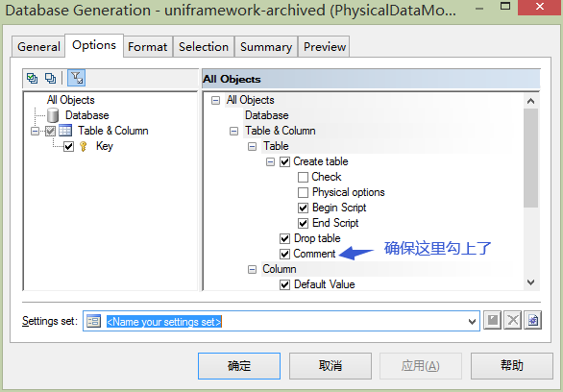
Task: Select the Key icon in left tree
Action: coord(84,146)
